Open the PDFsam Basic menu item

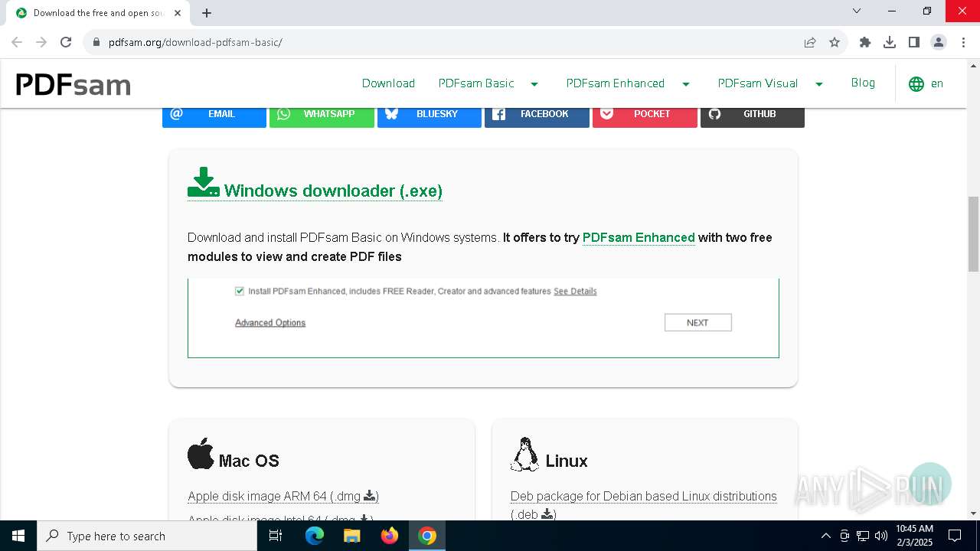476,83
